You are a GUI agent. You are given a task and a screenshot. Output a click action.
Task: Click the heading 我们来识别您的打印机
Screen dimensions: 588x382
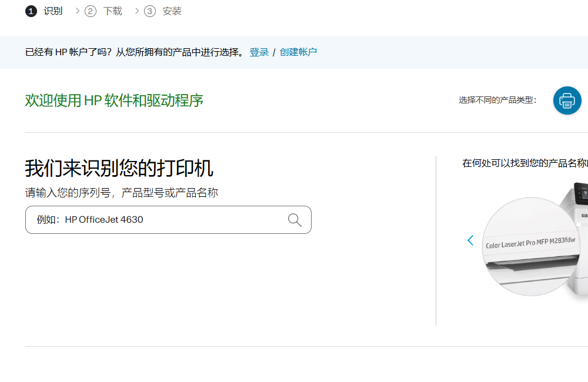pos(119,168)
